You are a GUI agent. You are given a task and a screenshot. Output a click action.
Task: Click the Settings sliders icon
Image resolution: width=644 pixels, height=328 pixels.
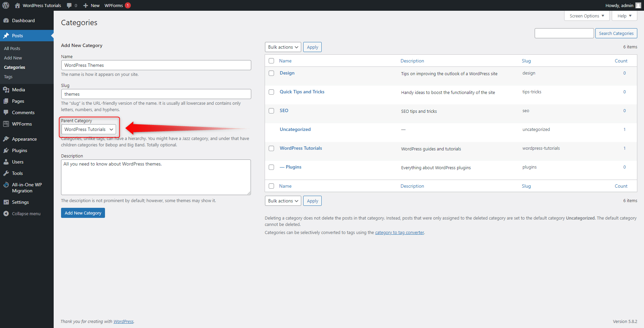coord(6,202)
